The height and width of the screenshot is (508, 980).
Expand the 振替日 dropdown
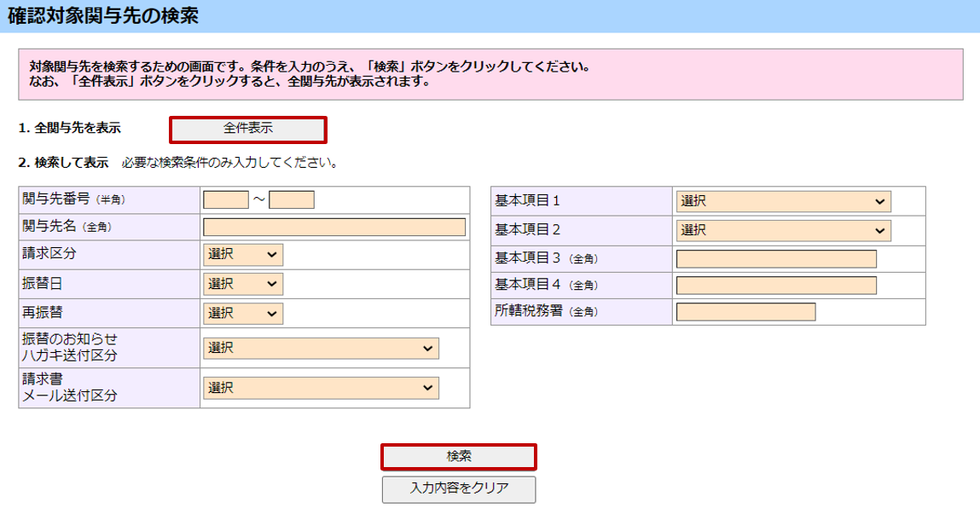(x=243, y=284)
